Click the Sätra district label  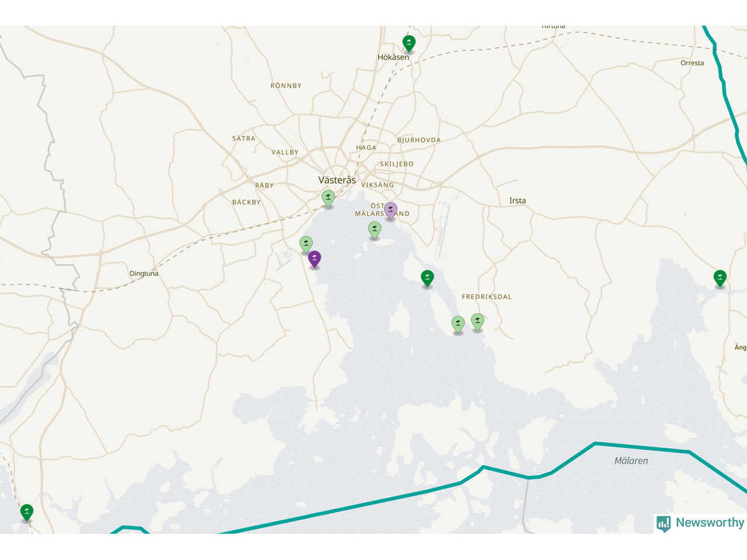pyautogui.click(x=243, y=139)
